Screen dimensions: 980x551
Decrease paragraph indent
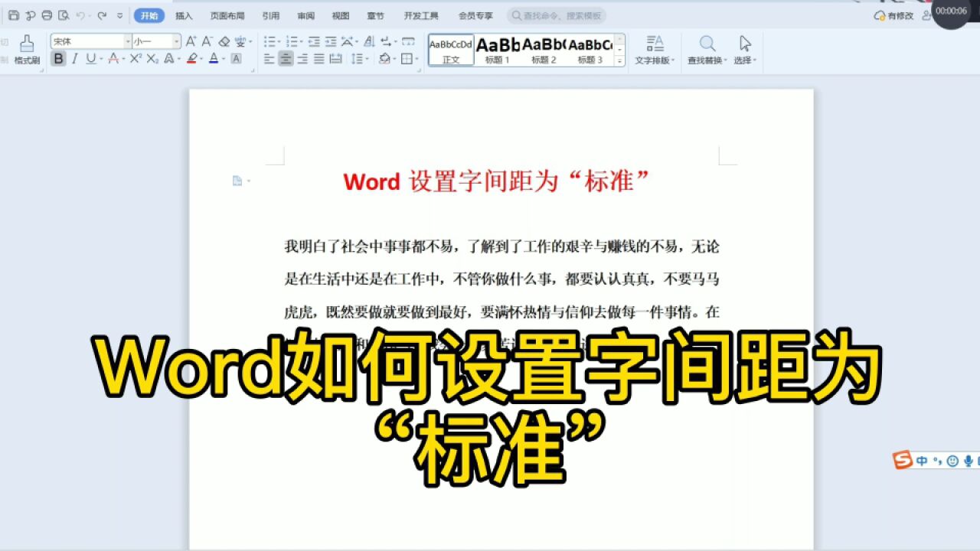(x=314, y=41)
